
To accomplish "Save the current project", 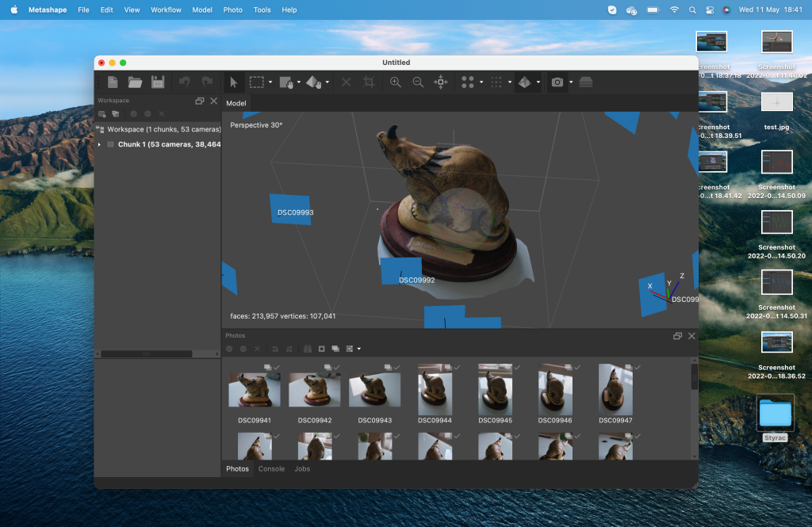I will pyautogui.click(x=158, y=82).
